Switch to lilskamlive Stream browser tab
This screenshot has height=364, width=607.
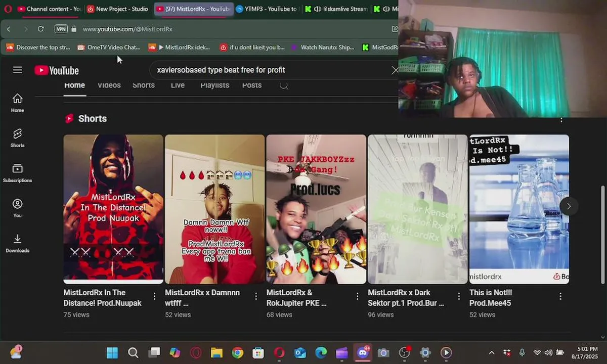point(335,9)
